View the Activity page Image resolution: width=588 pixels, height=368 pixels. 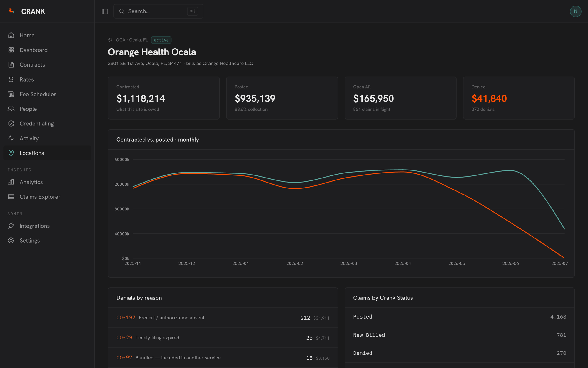(x=47, y=138)
